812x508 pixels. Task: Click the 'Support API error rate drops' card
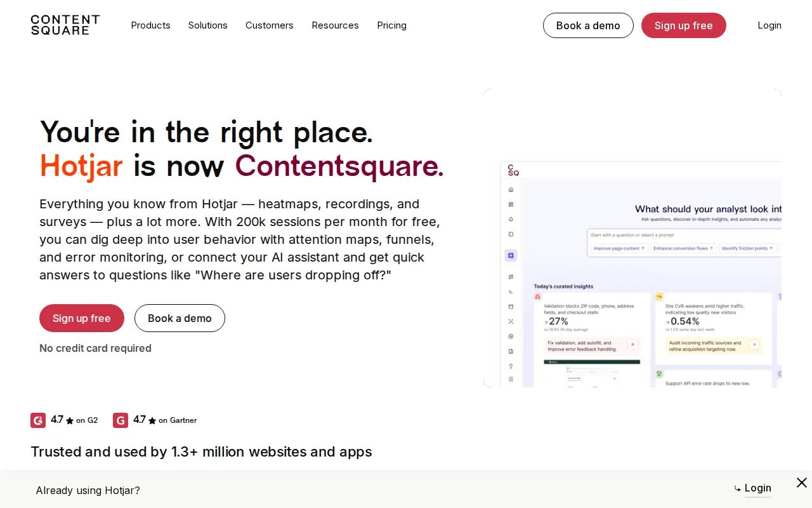point(714,378)
